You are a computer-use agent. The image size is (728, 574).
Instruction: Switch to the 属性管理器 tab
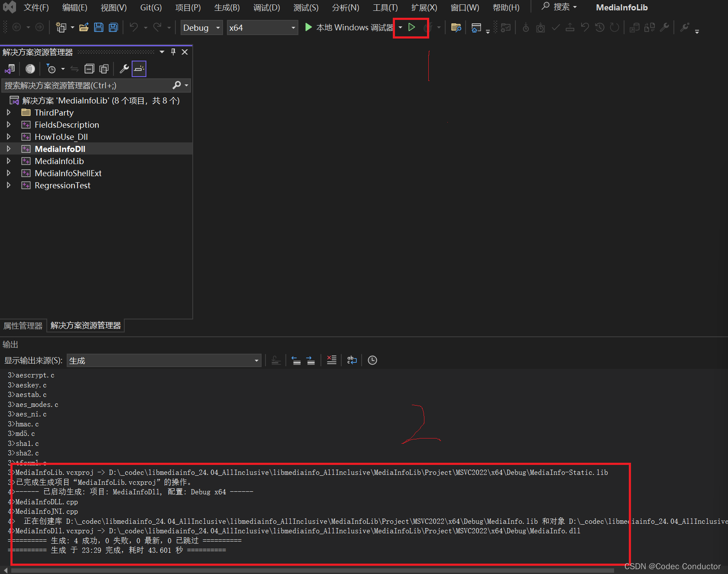[x=23, y=326]
